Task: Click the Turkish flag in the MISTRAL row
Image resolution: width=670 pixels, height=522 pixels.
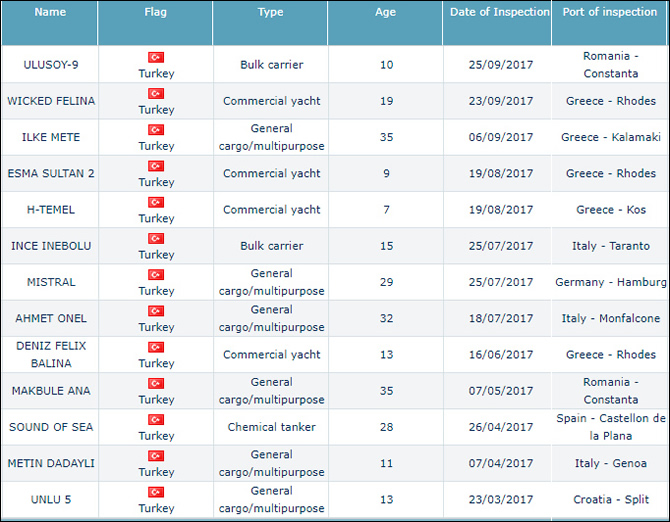Action: [156, 274]
